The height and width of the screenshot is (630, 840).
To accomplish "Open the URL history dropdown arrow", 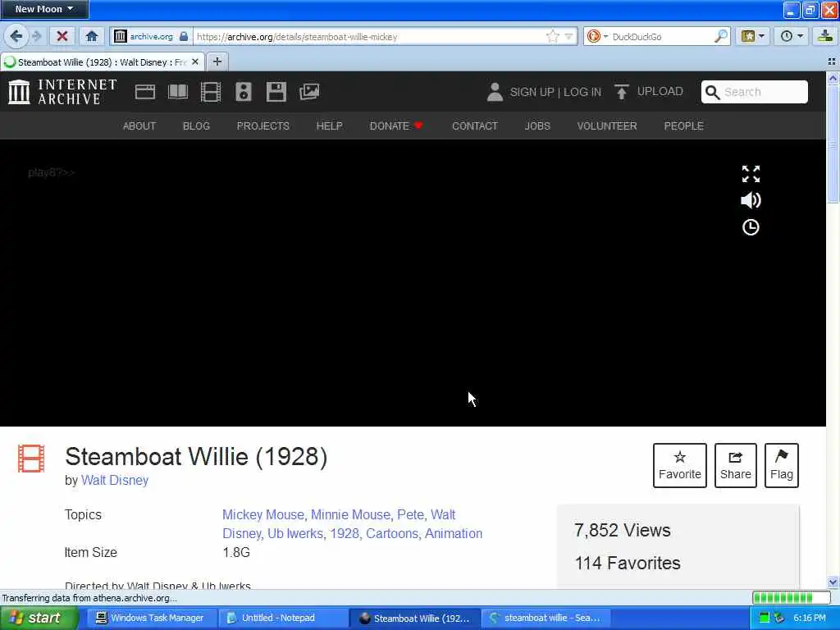I will pyautogui.click(x=568, y=36).
